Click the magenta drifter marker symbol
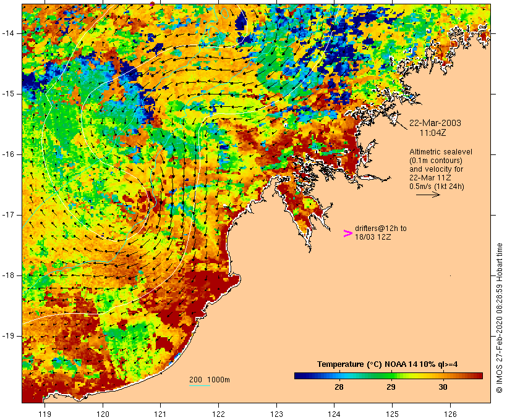This screenshot has height=420, width=507. coord(347,233)
